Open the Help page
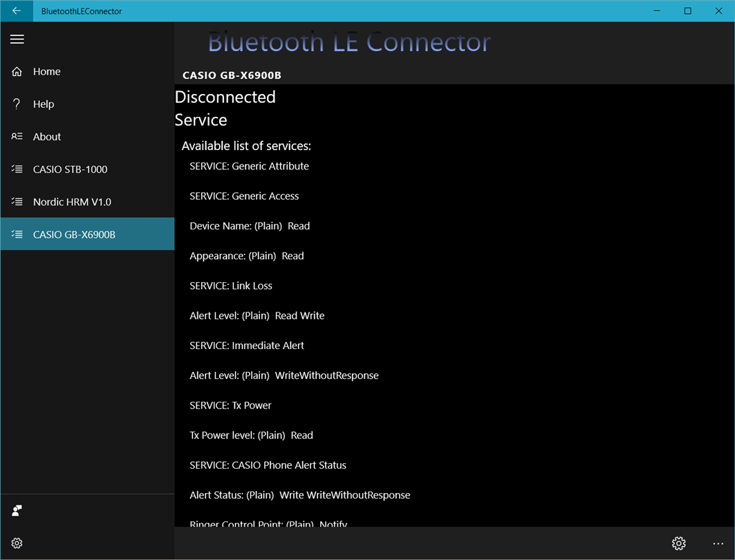 click(88, 104)
